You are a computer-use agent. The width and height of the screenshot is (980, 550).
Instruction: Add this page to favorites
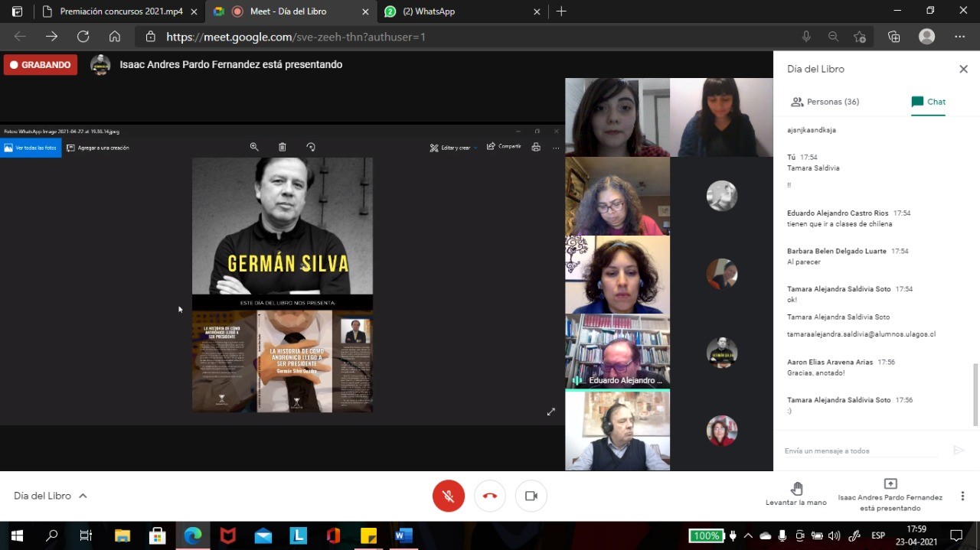point(860,36)
